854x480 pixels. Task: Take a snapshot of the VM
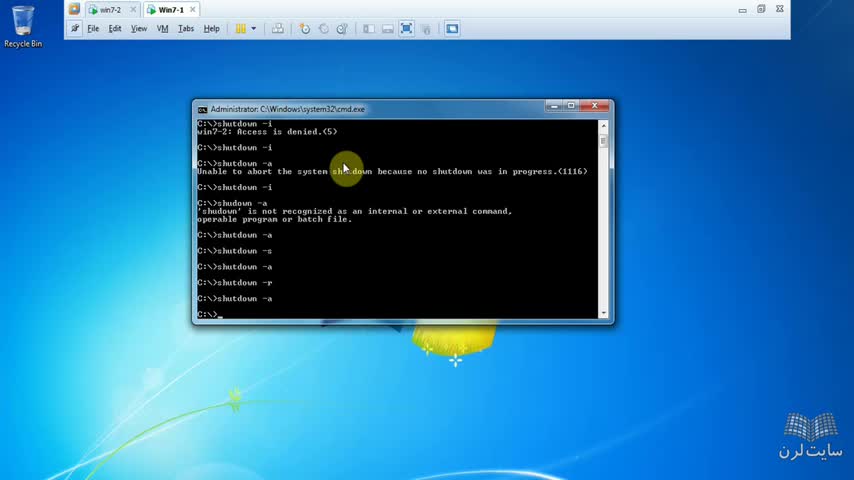pyautogui.click(x=304, y=29)
